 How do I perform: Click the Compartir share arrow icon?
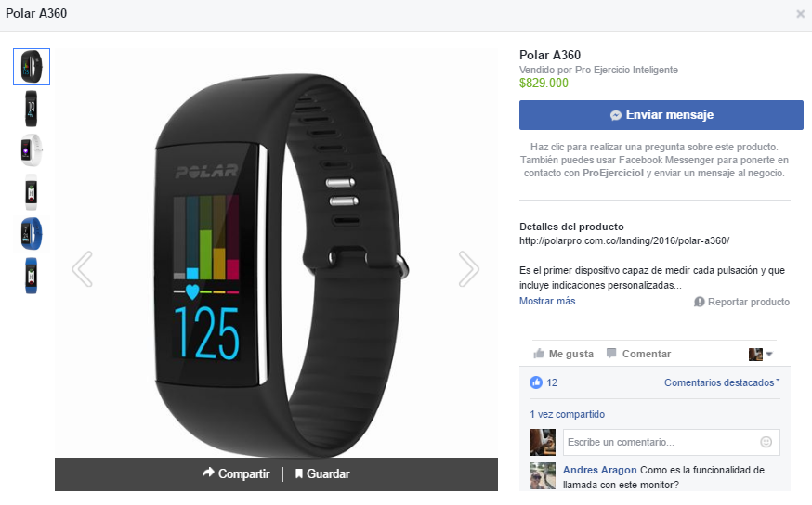(x=208, y=473)
